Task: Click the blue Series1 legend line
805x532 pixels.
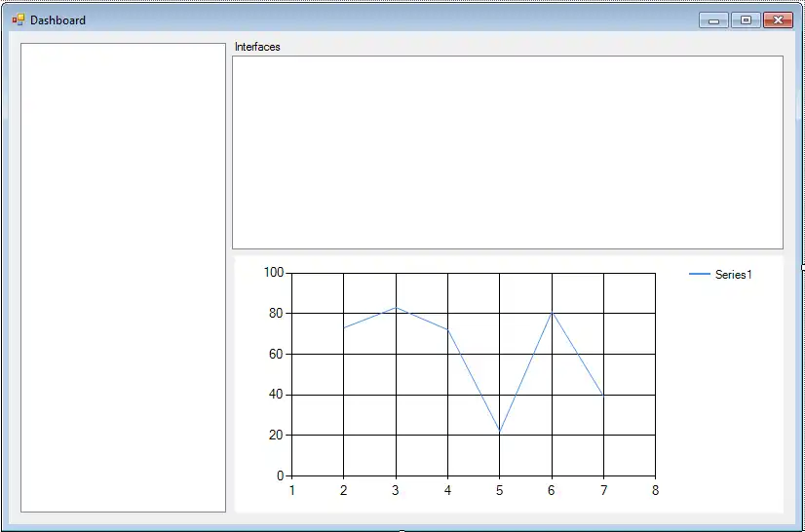Action: (x=699, y=275)
